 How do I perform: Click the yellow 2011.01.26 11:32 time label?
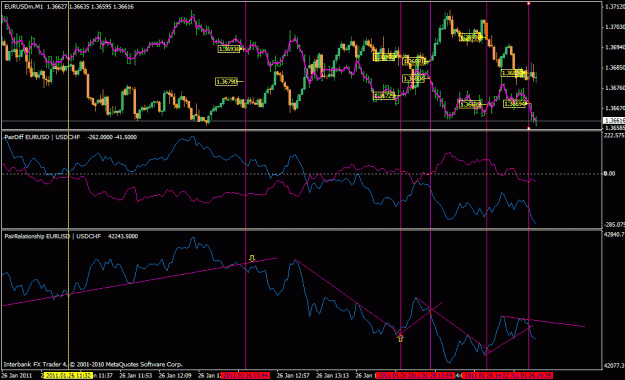point(68,376)
